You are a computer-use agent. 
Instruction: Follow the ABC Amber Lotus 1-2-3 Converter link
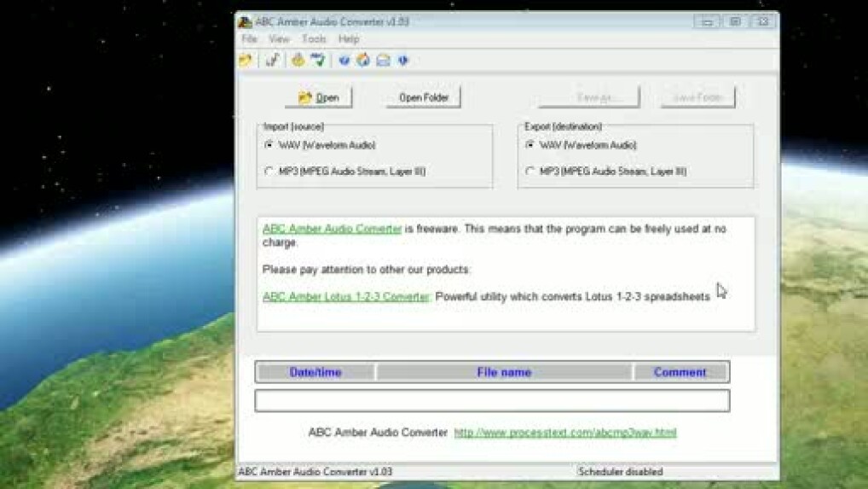(345, 297)
